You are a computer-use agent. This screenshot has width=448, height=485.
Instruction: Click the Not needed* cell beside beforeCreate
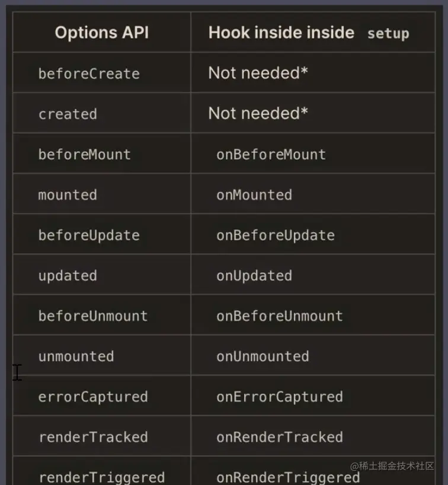pos(258,73)
